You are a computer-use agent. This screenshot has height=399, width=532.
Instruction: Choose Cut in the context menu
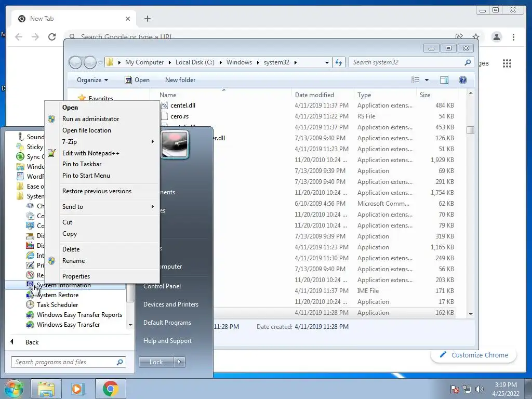coord(67,222)
